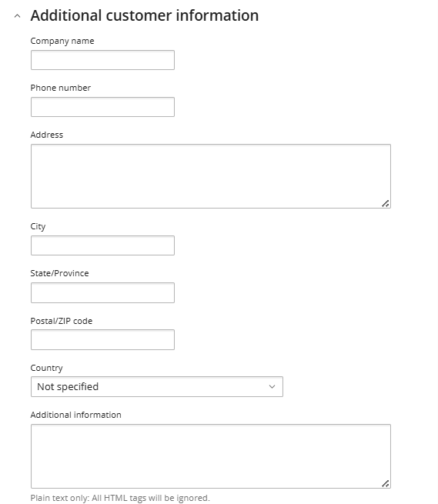Click the State/Province label
Image resolution: width=438 pixels, height=504 pixels.
[59, 273]
